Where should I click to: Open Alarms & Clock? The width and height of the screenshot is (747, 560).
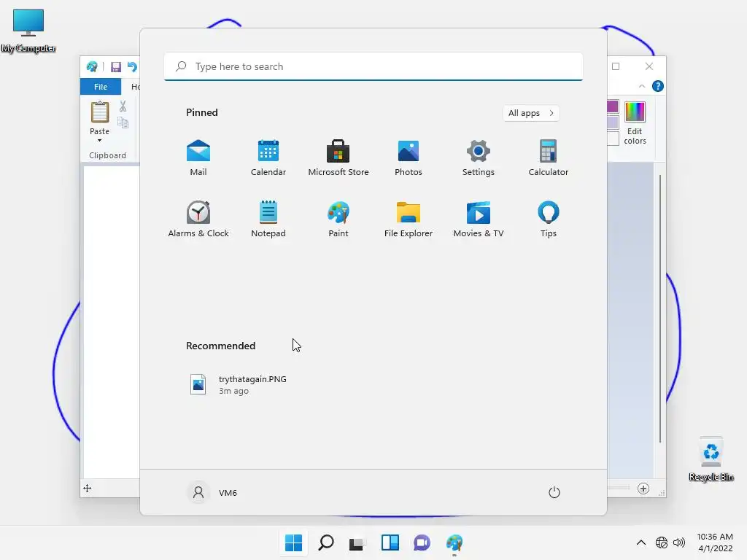198,219
